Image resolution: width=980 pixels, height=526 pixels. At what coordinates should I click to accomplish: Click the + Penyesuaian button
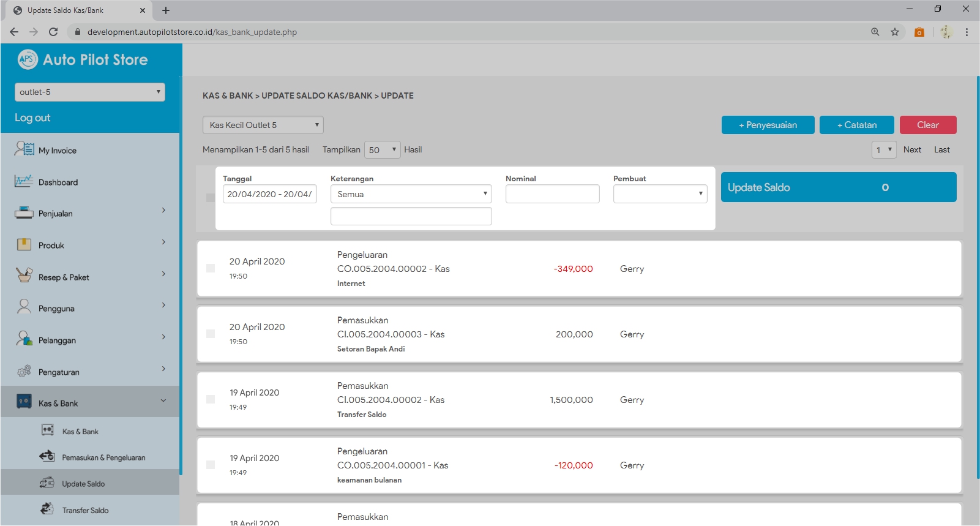click(768, 125)
